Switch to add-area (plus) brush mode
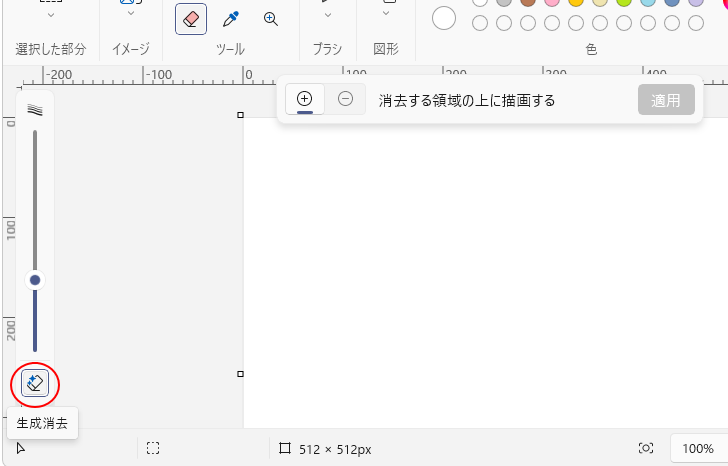Image resolution: width=728 pixels, height=466 pixels. coord(305,99)
